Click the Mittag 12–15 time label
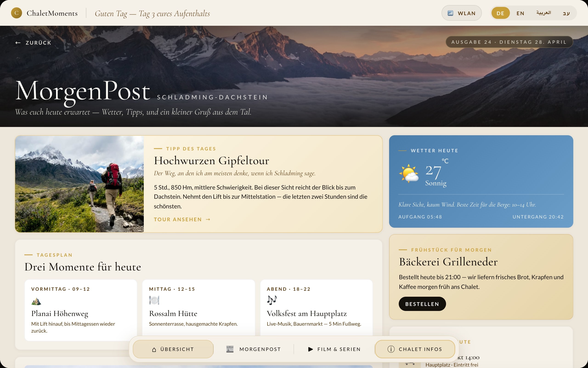Image resolution: width=588 pixels, height=368 pixels. [172, 289]
